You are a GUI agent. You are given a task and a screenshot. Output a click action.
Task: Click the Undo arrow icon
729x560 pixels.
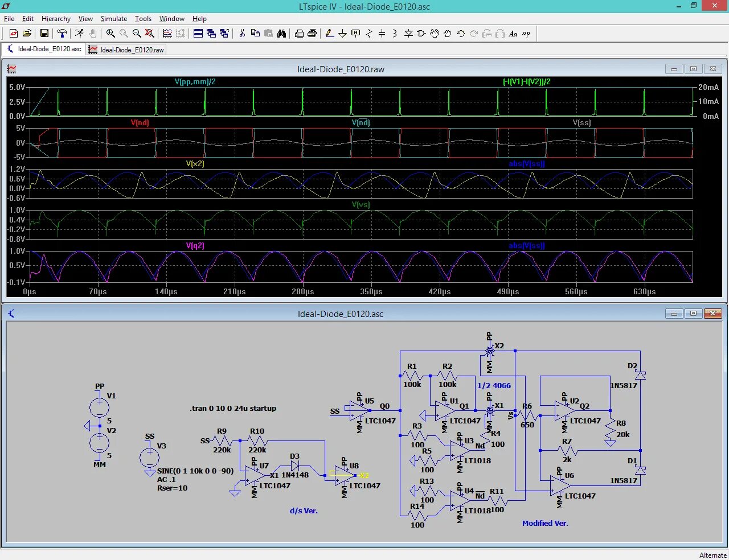coord(461,34)
